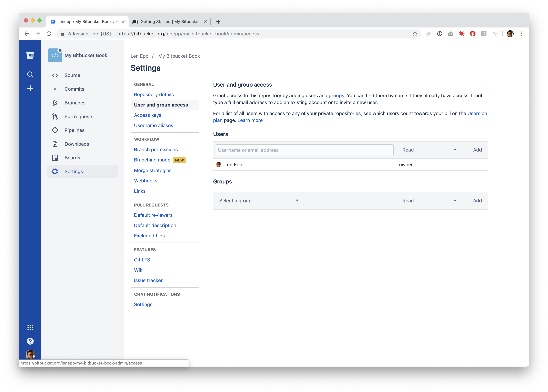This screenshot has width=548, height=392.
Task: Click the browser address bar URL
Action: (x=188, y=34)
